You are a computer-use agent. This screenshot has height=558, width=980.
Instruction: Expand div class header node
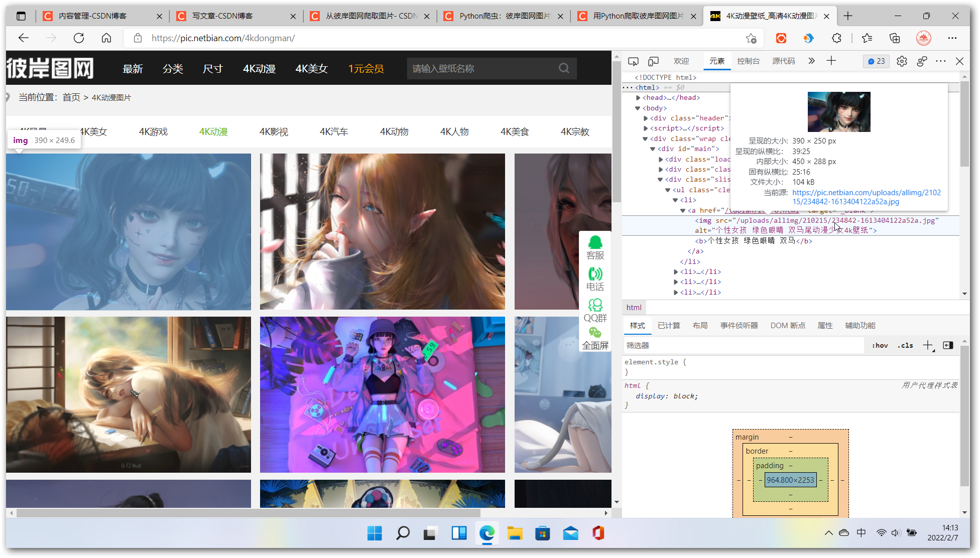(646, 118)
